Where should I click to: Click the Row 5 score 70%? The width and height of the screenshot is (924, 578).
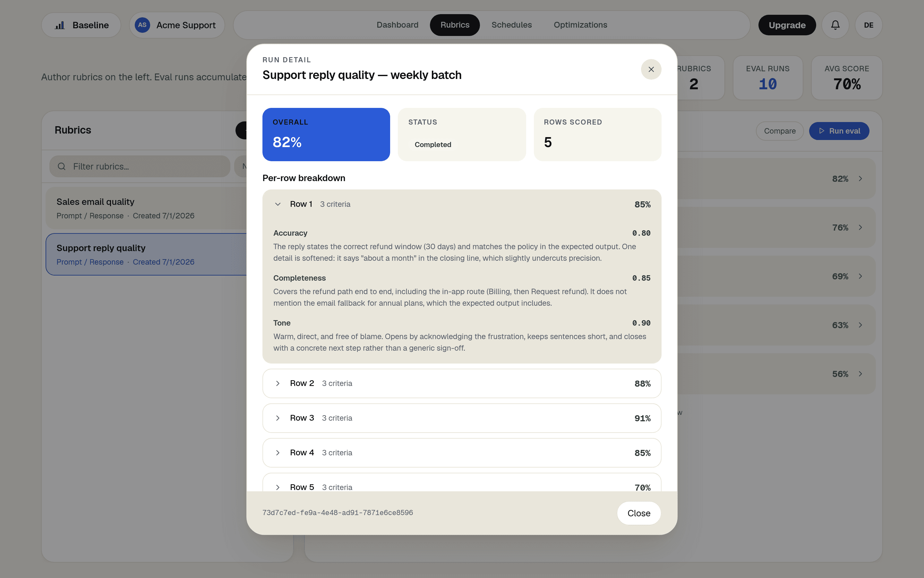[643, 488]
